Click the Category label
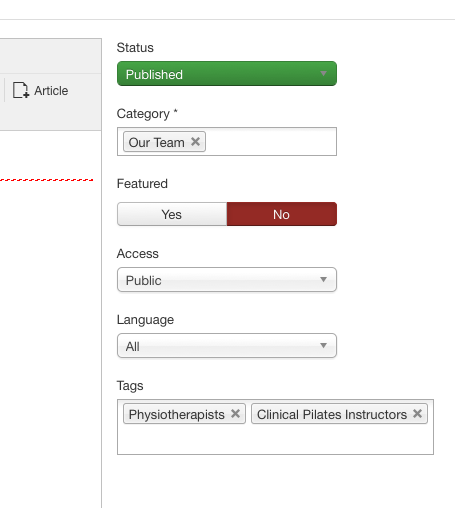455x508 pixels. (143, 114)
